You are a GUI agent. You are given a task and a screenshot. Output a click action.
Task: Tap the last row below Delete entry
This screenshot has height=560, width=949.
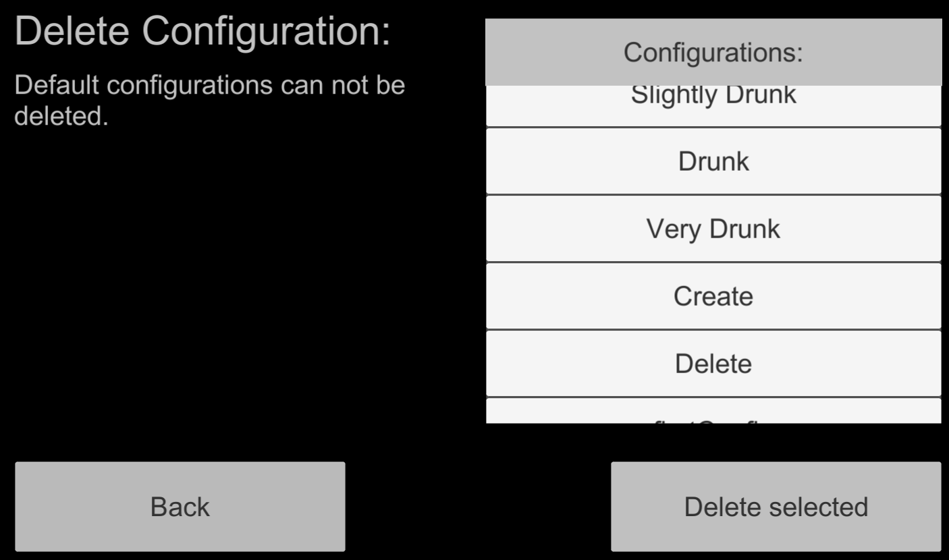click(713, 412)
